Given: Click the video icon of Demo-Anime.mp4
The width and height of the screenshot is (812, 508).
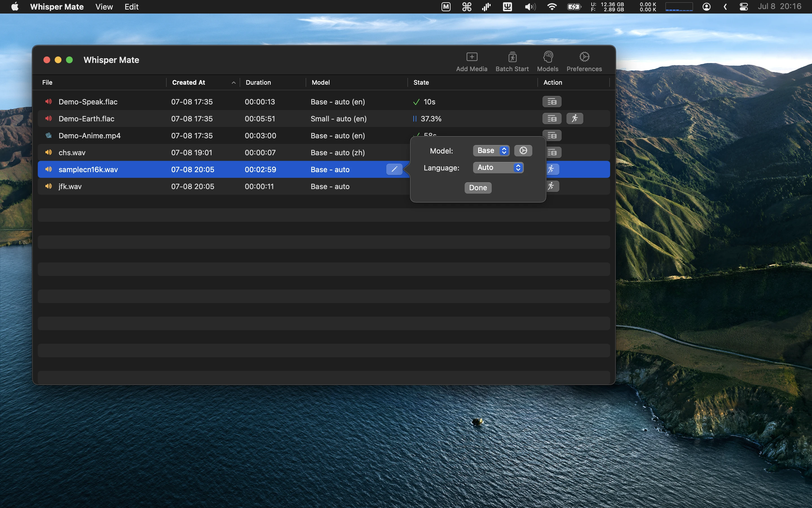Looking at the screenshot, I should click(x=49, y=135).
